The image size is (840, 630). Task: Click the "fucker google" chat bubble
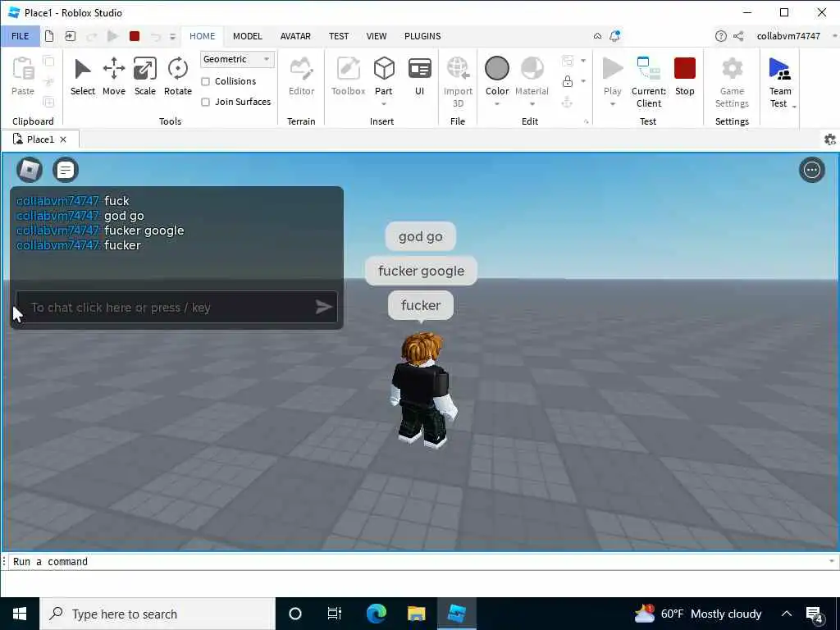point(421,271)
